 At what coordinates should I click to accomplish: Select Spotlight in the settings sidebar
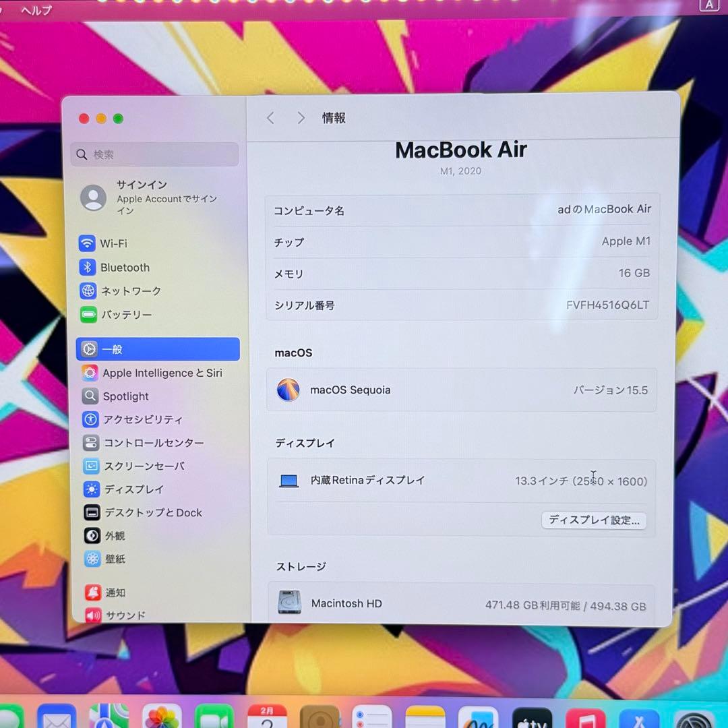(125, 396)
